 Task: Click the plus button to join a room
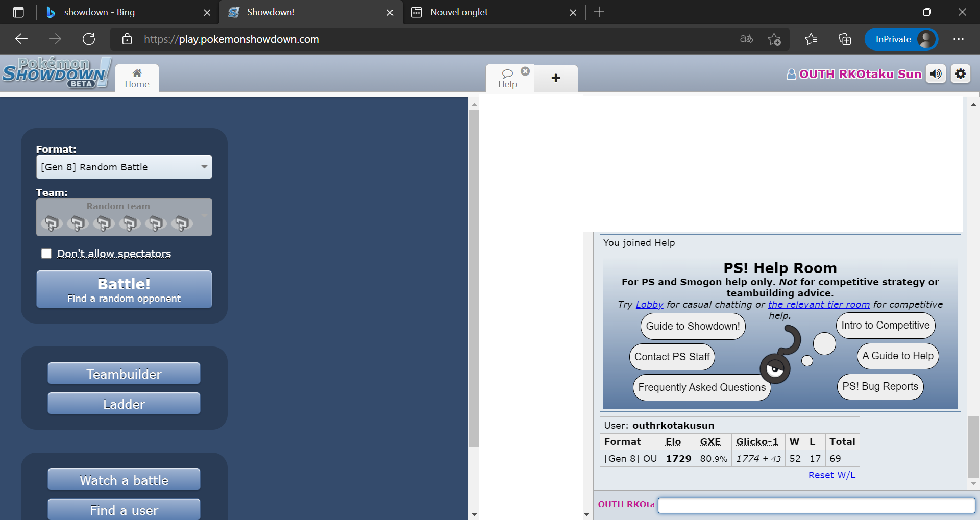(x=556, y=78)
